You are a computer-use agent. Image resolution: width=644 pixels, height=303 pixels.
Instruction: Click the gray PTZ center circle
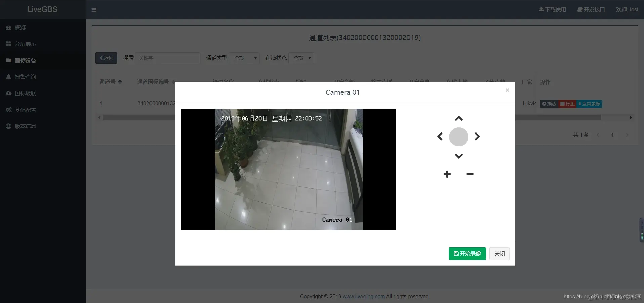click(x=459, y=137)
